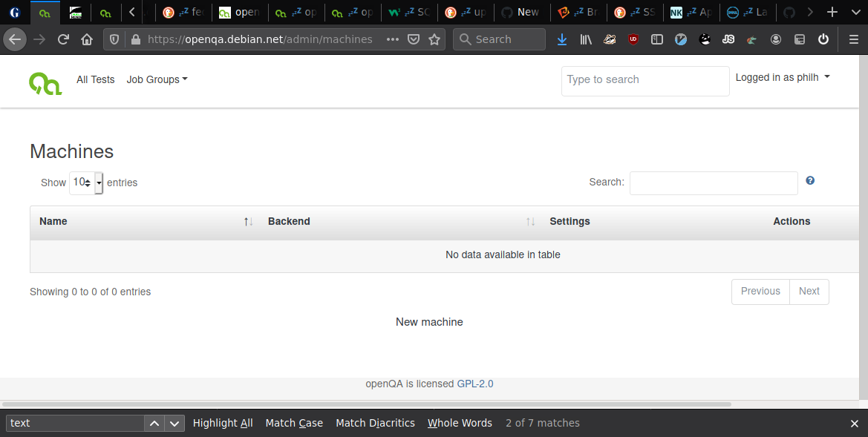Open the sidebar toggle icon in toolbar
The height and width of the screenshot is (437, 868).
click(657, 39)
